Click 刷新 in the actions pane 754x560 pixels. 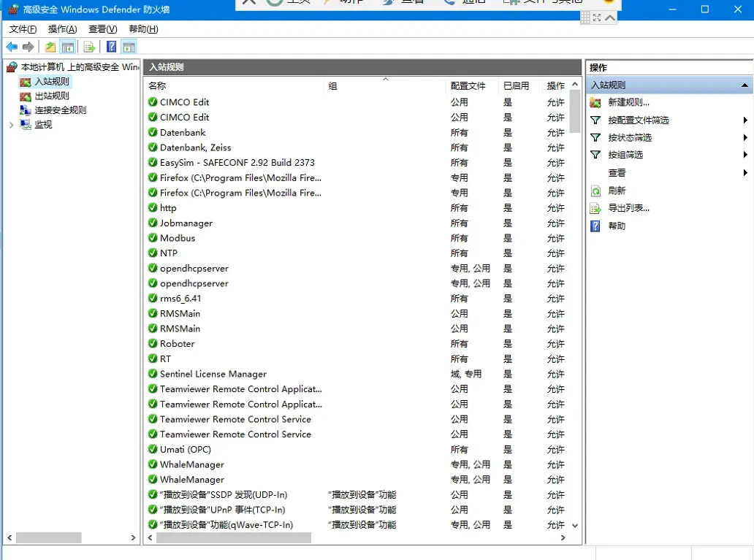[x=617, y=191]
